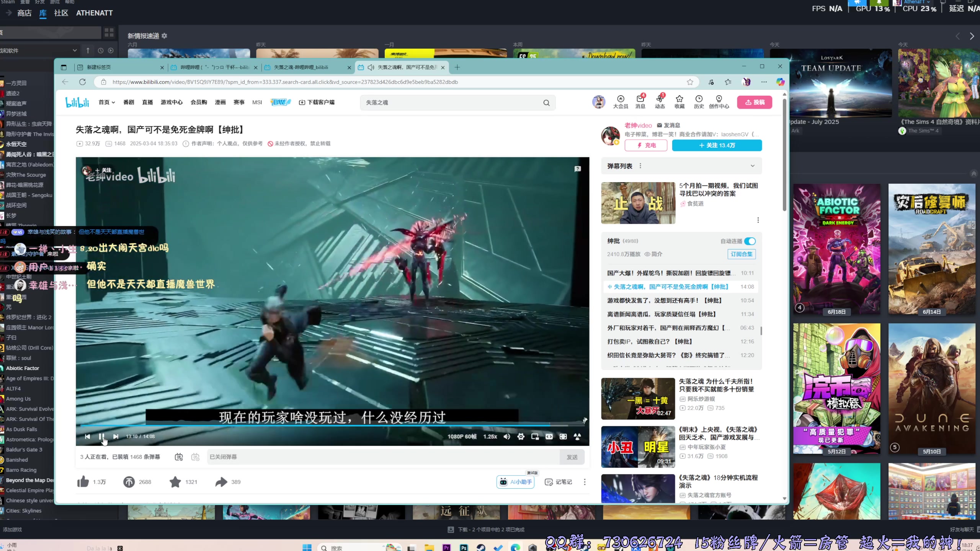This screenshot has height=551, width=980.
Task: Enter fullscreen mode icon
Action: click(577, 437)
